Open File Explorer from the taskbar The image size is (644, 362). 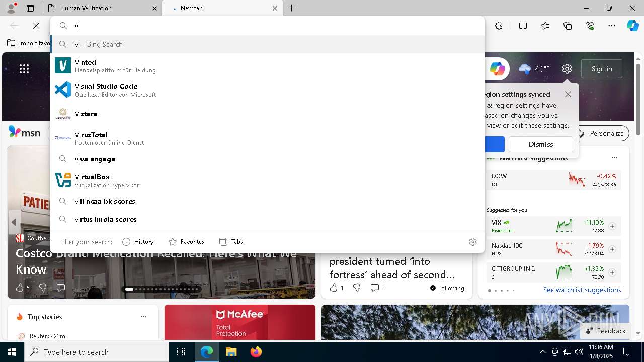(x=231, y=352)
